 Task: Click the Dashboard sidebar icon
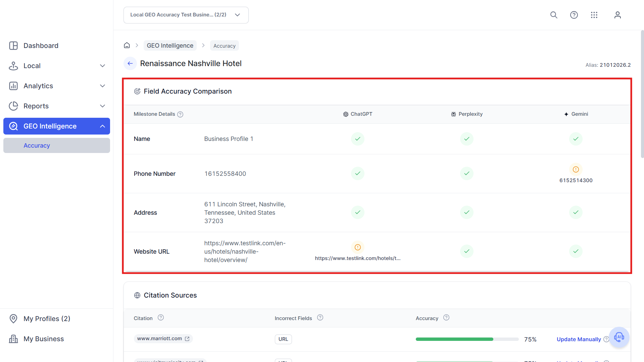click(13, 46)
